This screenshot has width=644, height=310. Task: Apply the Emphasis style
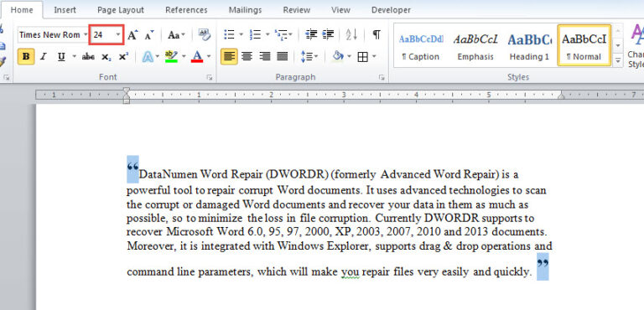pos(475,45)
